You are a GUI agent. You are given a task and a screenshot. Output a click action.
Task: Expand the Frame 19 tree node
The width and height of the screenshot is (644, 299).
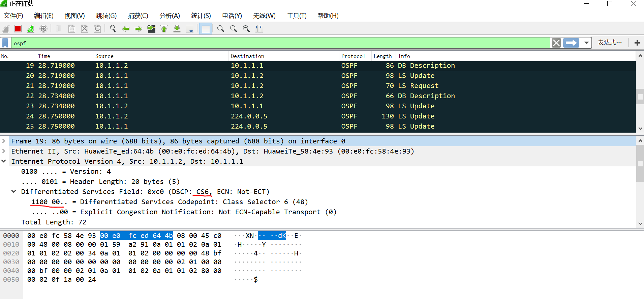point(4,141)
